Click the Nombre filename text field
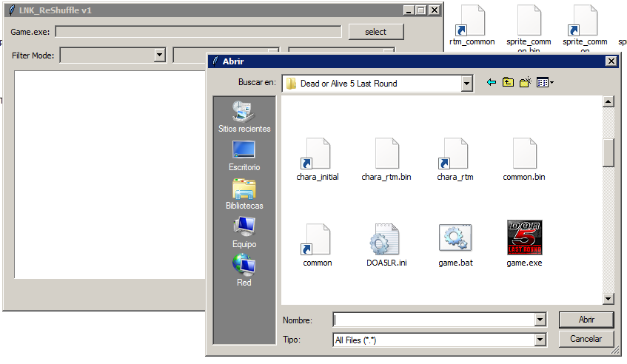The width and height of the screenshot is (627, 364). tap(435, 320)
